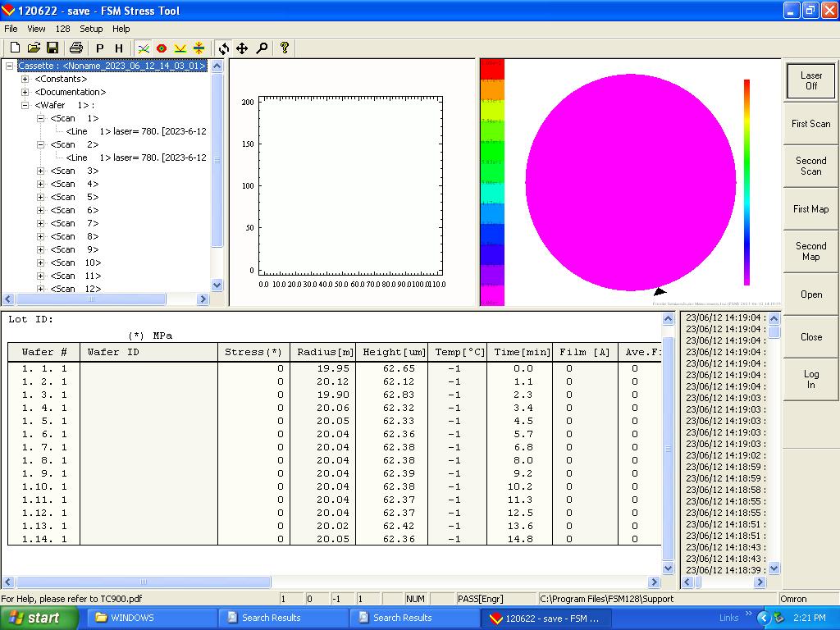Click the tree panel horizontal scroll right arrow
Viewport: 840px width, 630px height.
tap(203, 299)
